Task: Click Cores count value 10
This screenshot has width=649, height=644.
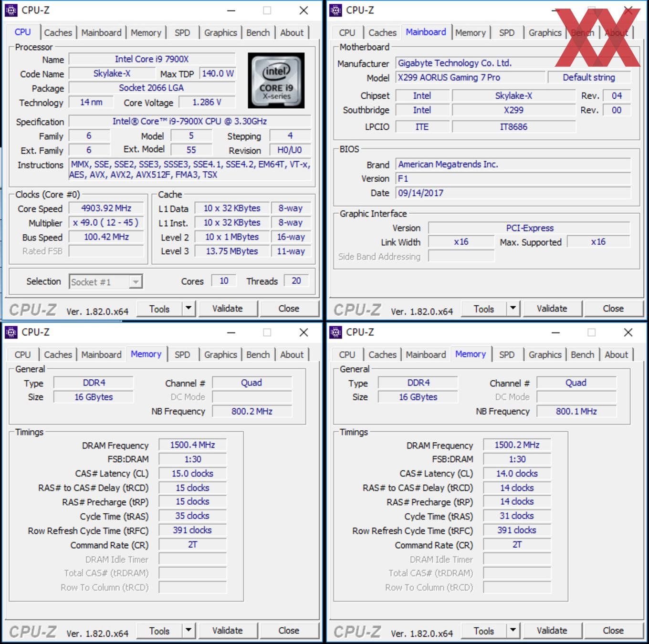Action: (224, 281)
